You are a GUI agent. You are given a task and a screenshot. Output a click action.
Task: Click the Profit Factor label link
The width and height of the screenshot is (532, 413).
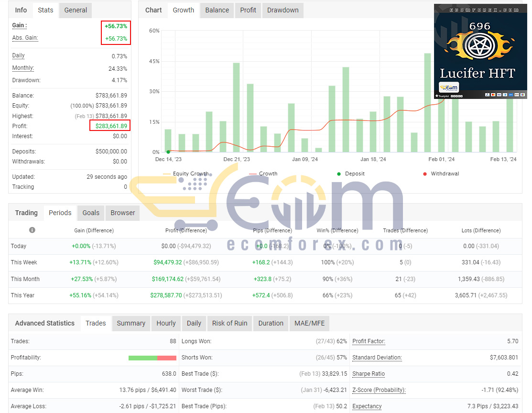tap(369, 341)
